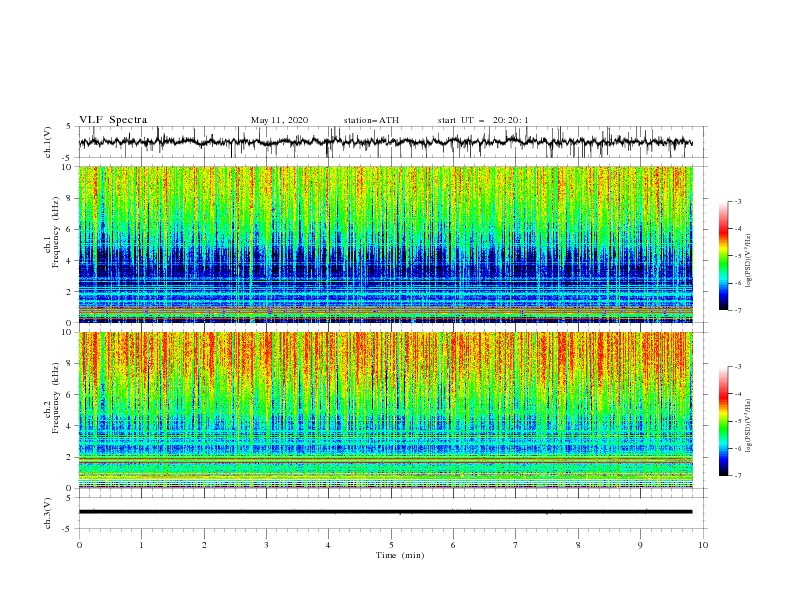Image resolution: width=792 pixels, height=612 pixels.
Task: Click the '2' tick on time axis
Action: click(204, 545)
